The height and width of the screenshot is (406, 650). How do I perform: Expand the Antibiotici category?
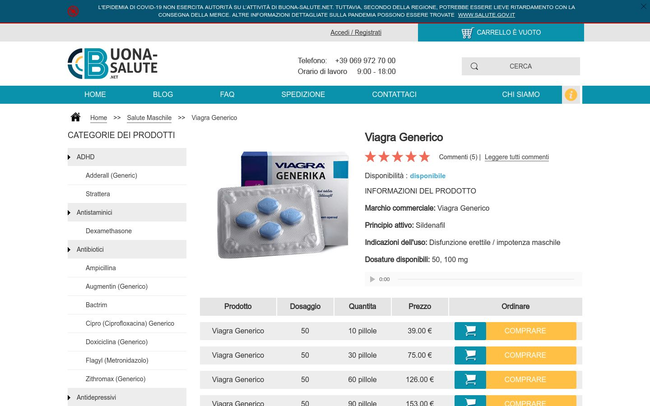(69, 249)
